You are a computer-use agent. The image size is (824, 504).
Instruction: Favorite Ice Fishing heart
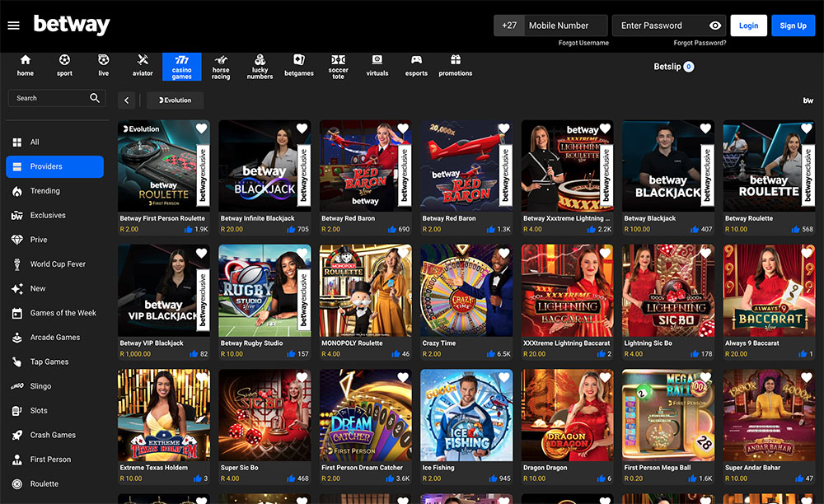(x=503, y=377)
